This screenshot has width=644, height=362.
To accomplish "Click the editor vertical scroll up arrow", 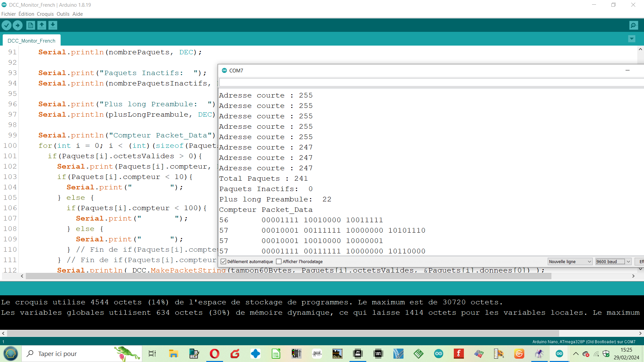I will pyautogui.click(x=640, y=49).
